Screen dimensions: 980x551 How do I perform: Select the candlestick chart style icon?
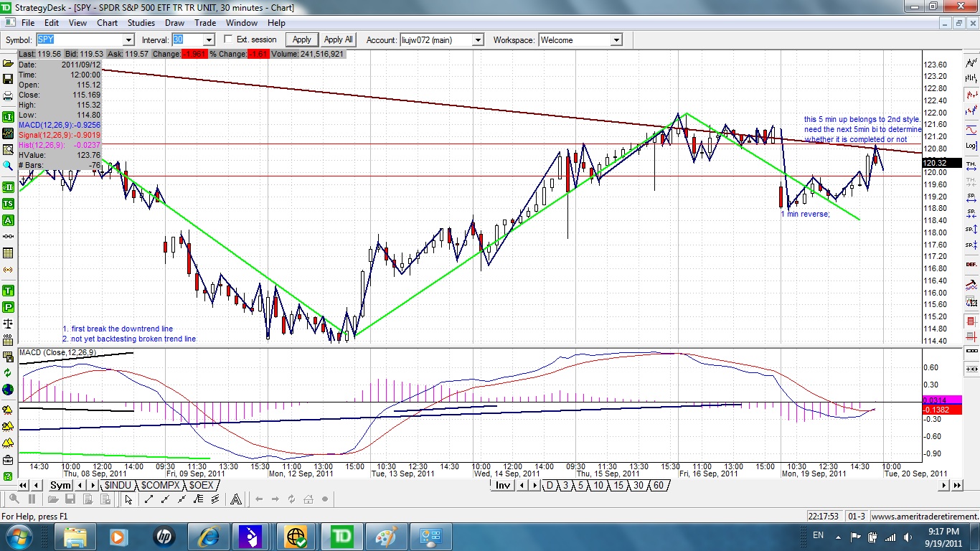(971, 95)
